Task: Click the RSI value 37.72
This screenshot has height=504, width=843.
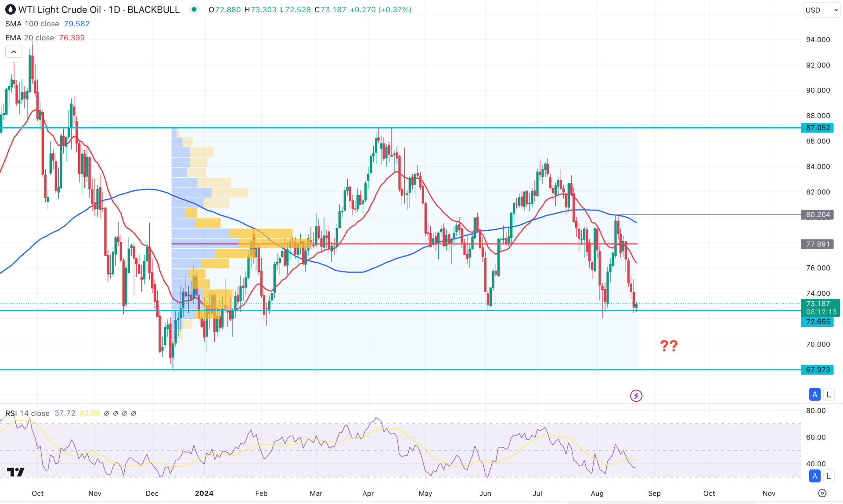Action: 65,413
